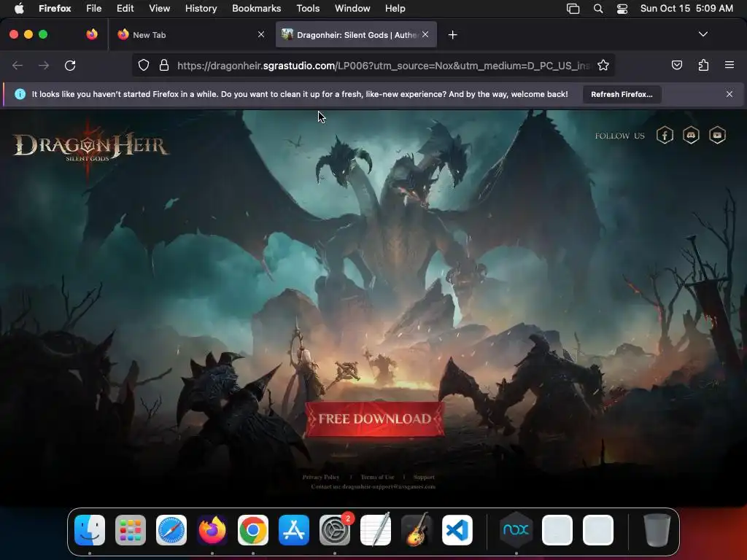Open Control Center in menu bar

pyautogui.click(x=622, y=8)
